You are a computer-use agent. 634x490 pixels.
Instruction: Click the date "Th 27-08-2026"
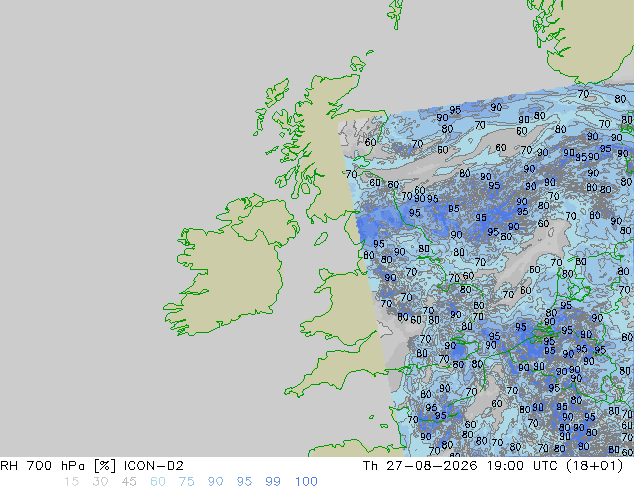tap(421, 466)
